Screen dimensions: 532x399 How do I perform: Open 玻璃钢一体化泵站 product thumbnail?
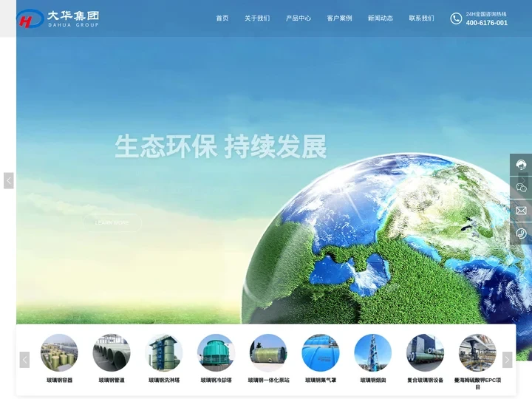click(268, 352)
